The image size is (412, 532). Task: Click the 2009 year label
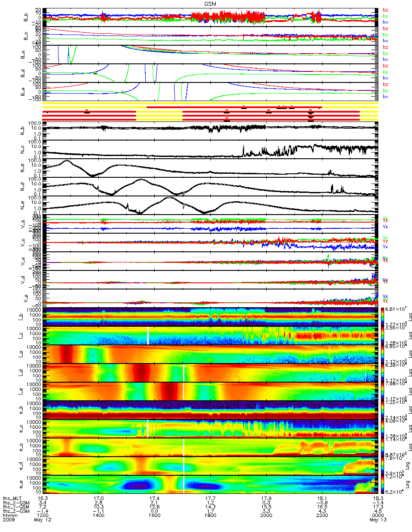tap(9, 520)
